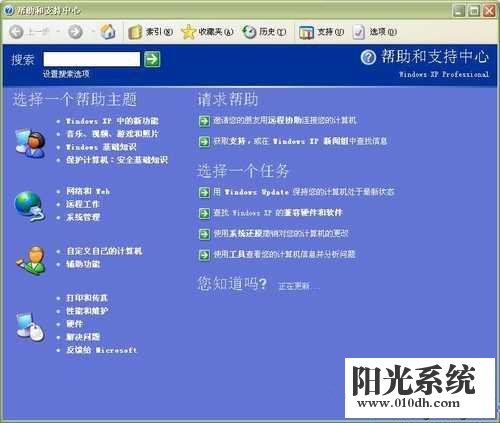The width and height of the screenshot is (500, 423).
Task: Click the title bar help icon
Action: (9, 10)
